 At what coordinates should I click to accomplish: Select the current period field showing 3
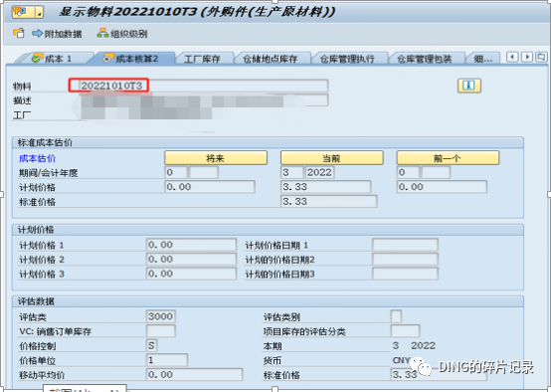[x=291, y=173]
